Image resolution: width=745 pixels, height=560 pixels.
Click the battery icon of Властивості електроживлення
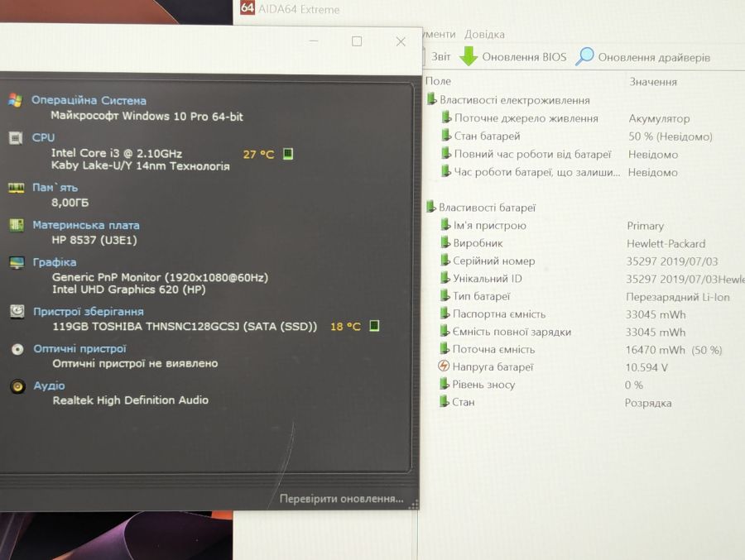click(431, 99)
